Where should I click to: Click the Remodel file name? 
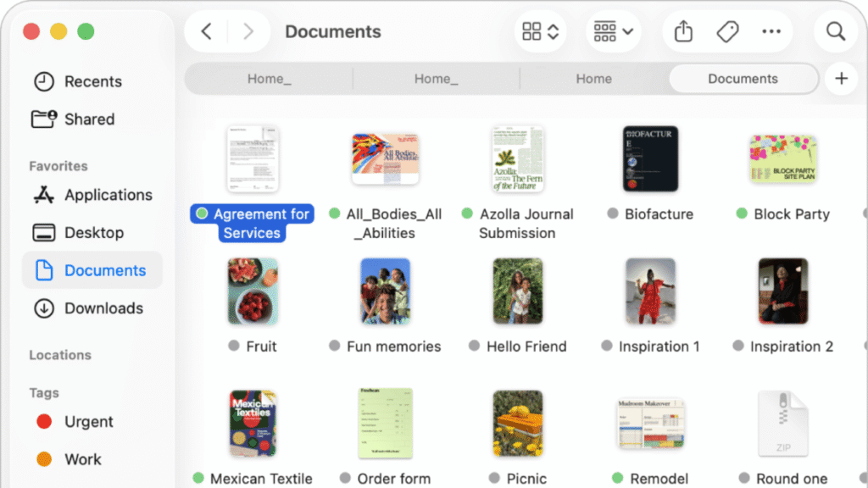point(659,479)
